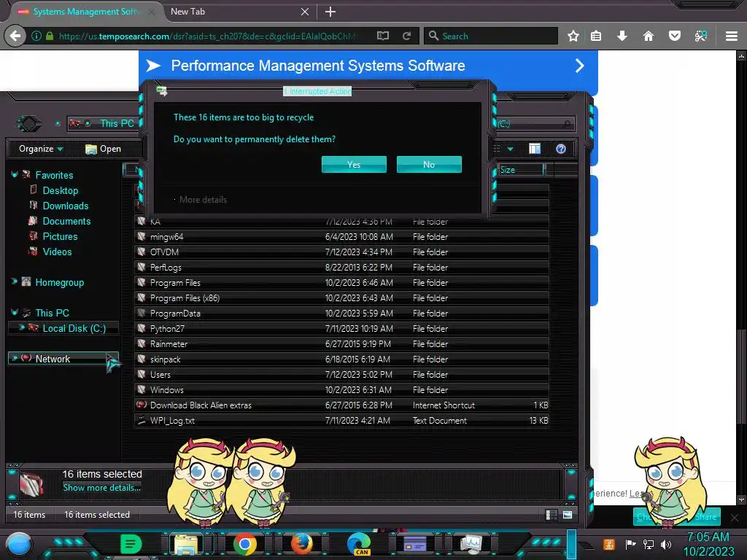The height and width of the screenshot is (560, 747).
Task: Select the Python27 folder
Action: 342,329
